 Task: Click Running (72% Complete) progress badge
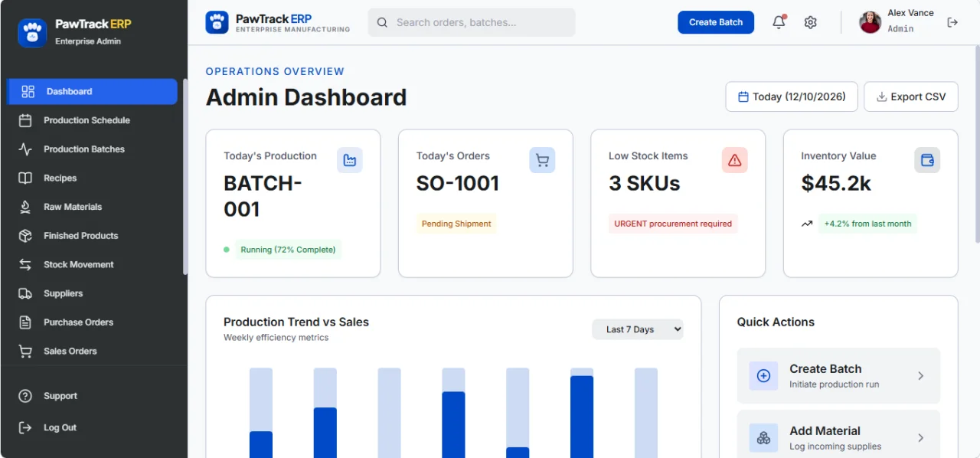tap(288, 250)
